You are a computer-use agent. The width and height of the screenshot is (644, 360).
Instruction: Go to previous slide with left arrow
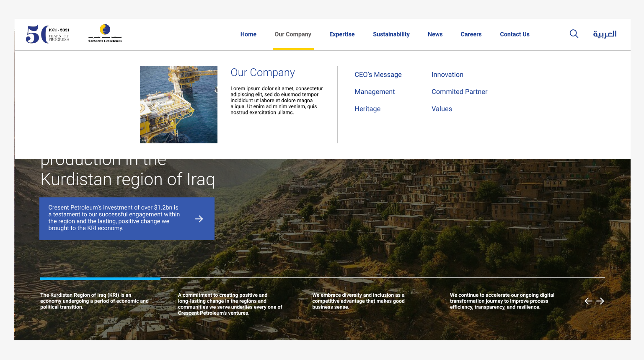[x=588, y=301]
